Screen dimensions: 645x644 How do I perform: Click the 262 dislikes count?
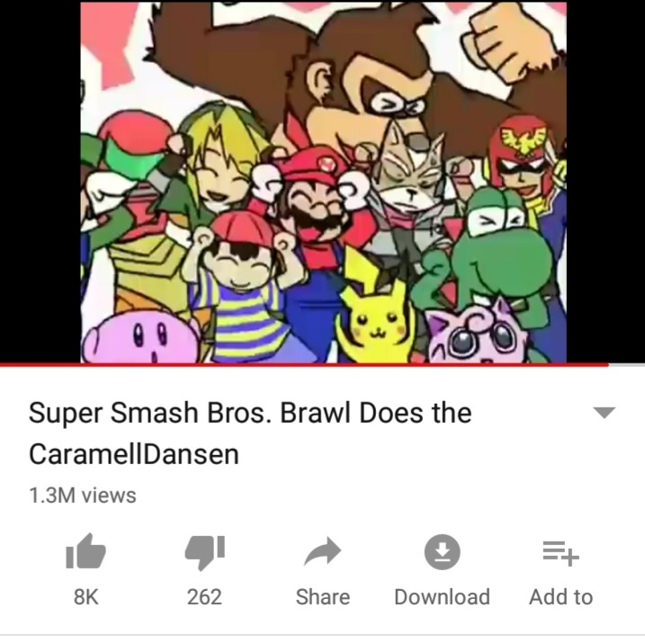pos(204,596)
